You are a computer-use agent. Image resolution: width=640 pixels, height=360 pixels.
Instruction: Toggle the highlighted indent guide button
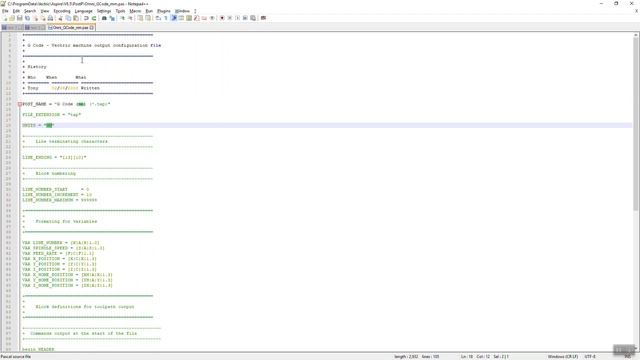coord(173,18)
